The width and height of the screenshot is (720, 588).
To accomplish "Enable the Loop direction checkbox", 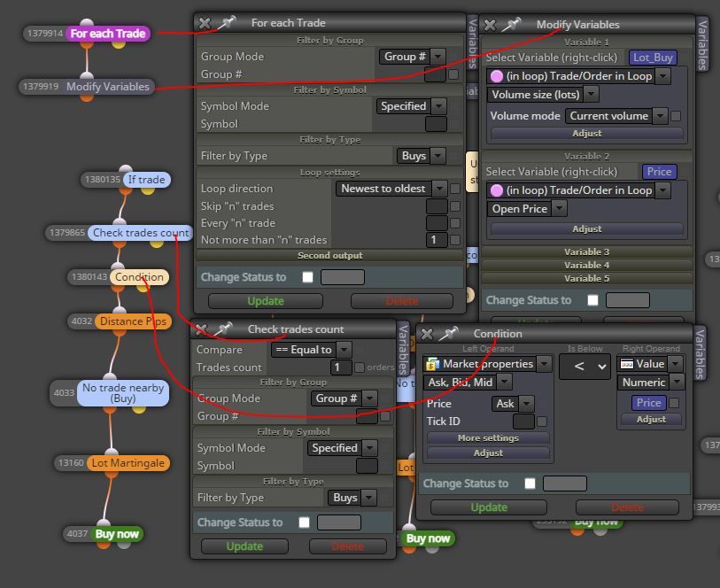I will 455,189.
